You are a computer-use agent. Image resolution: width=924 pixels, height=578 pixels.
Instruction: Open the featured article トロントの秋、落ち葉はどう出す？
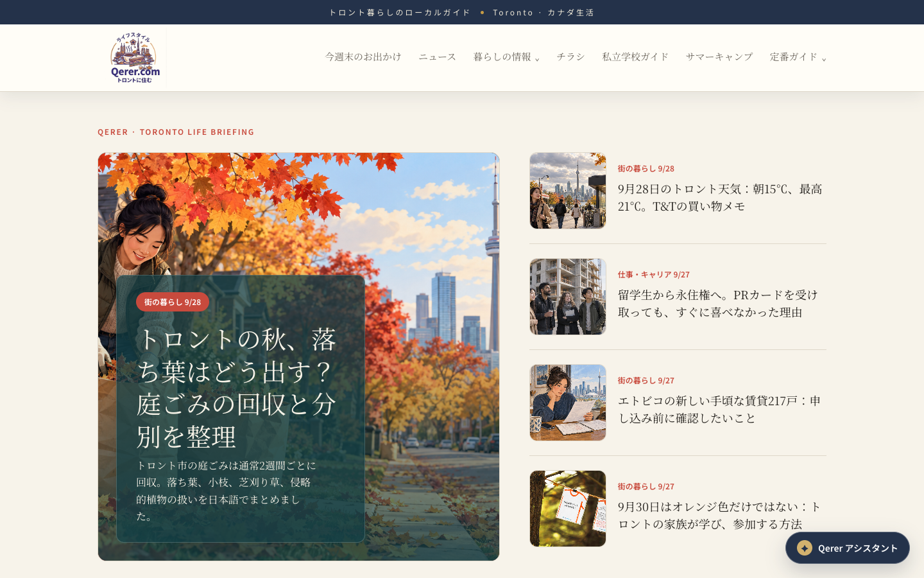click(236, 389)
